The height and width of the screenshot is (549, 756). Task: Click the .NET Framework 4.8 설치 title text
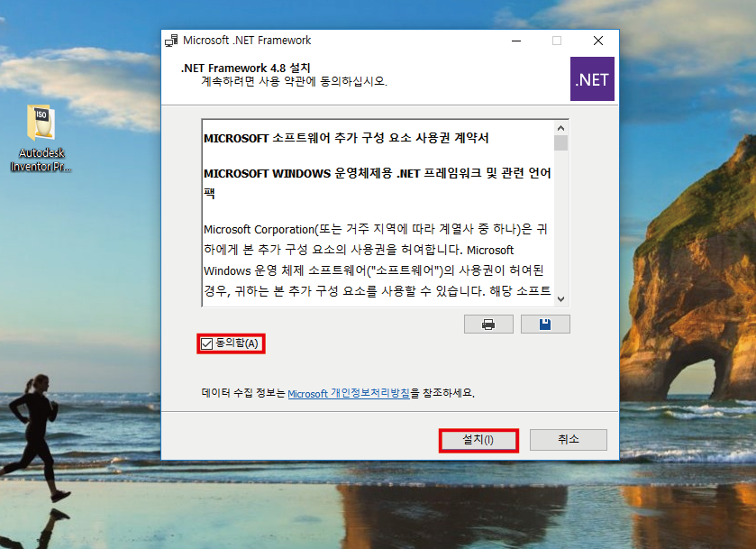pos(246,68)
